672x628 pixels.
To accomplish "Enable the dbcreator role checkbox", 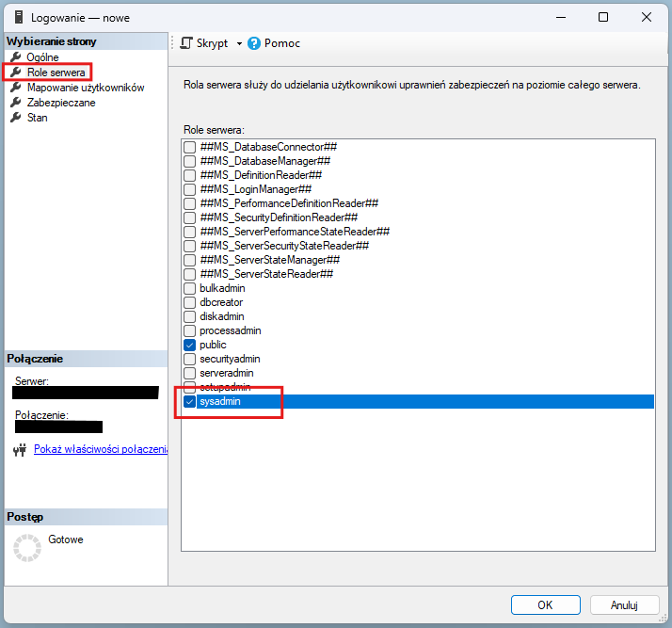I will click(x=190, y=303).
